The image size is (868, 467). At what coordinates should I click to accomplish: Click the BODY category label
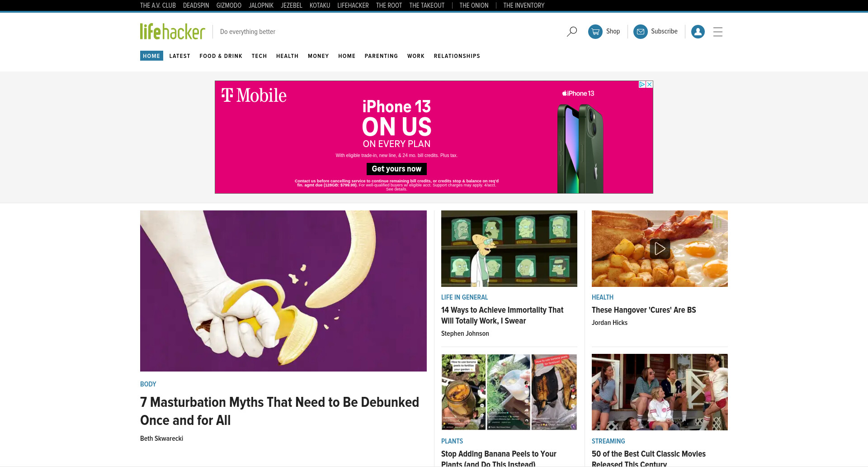148,384
